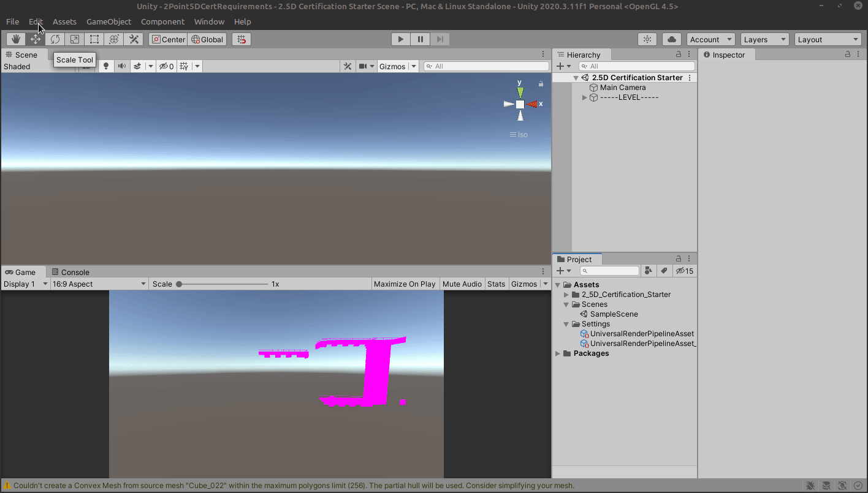Click the grid snapping icon in main toolbar
The height and width of the screenshot is (493, 868).
pyautogui.click(x=242, y=39)
